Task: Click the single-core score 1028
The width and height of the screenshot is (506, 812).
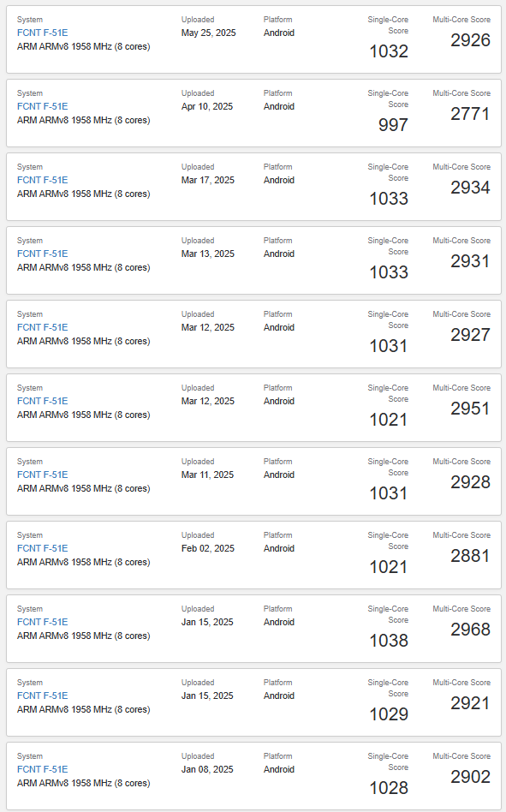Action: (x=389, y=788)
